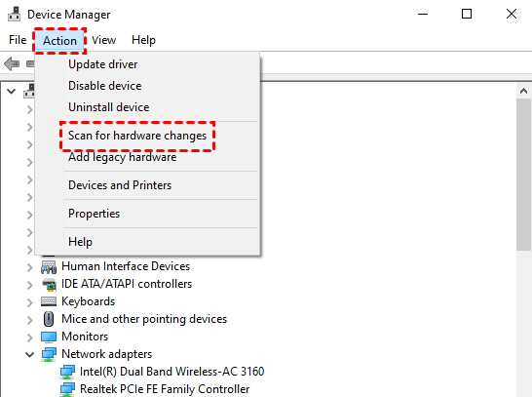Select the IDE ATA/ATAPI controllers icon
Viewport: 532px width, 397px height.
[x=49, y=284]
